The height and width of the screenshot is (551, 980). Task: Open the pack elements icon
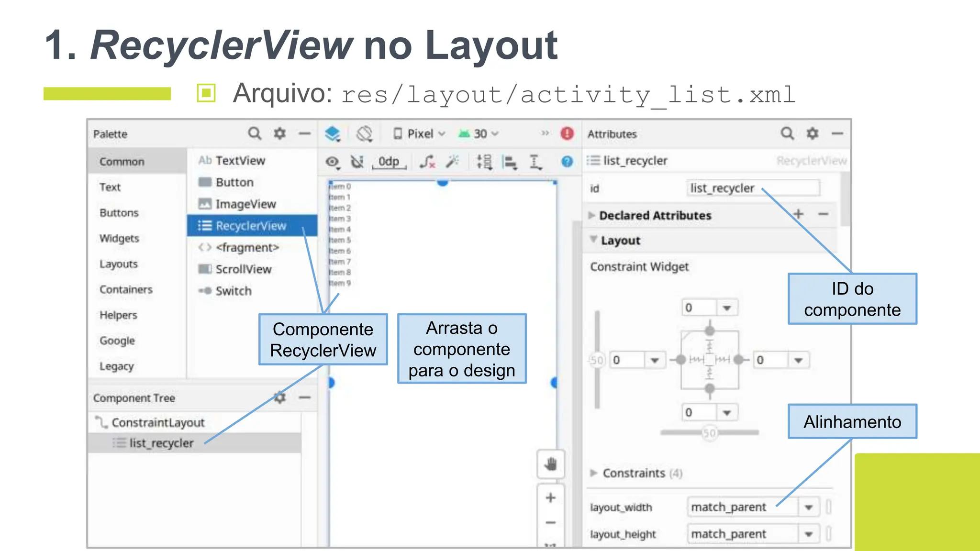pyautogui.click(x=484, y=162)
